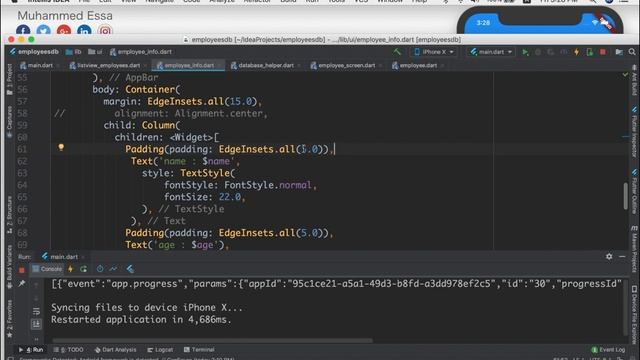Click the Attach debugger icon beside the hot reload bolt
This screenshot has height=360, width=640.
click(x=590, y=52)
